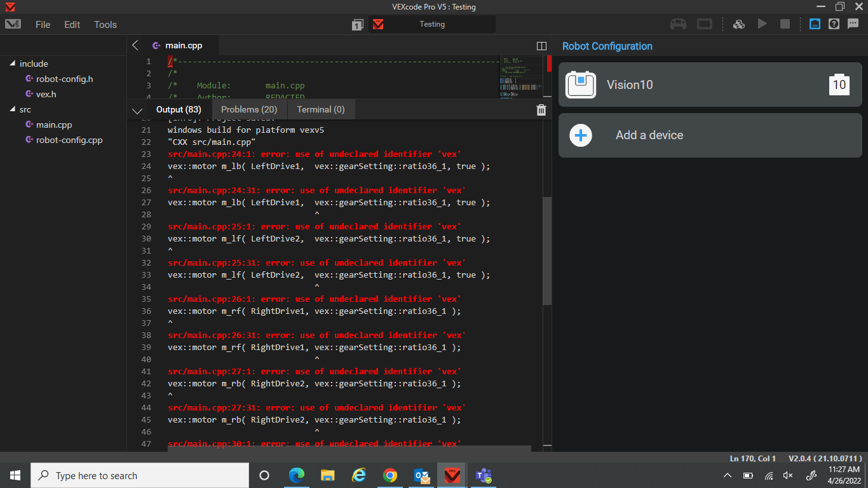Open main.cpp in the src folder

click(x=54, y=125)
